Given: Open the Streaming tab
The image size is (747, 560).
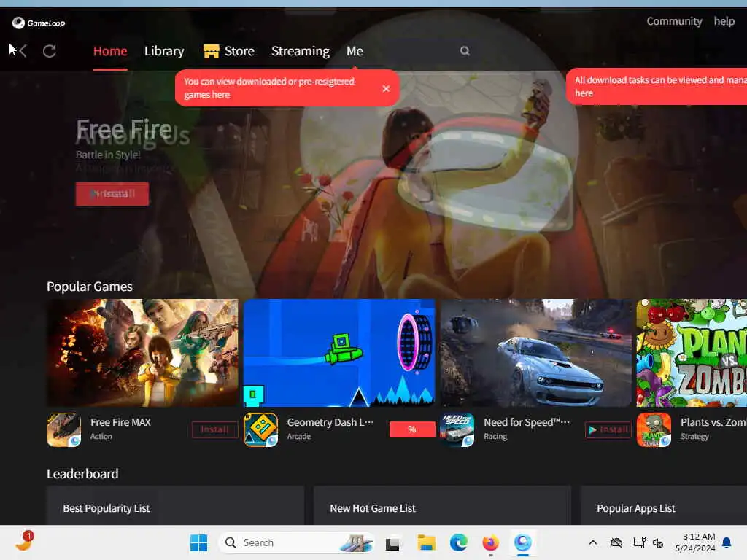Looking at the screenshot, I should [x=300, y=51].
